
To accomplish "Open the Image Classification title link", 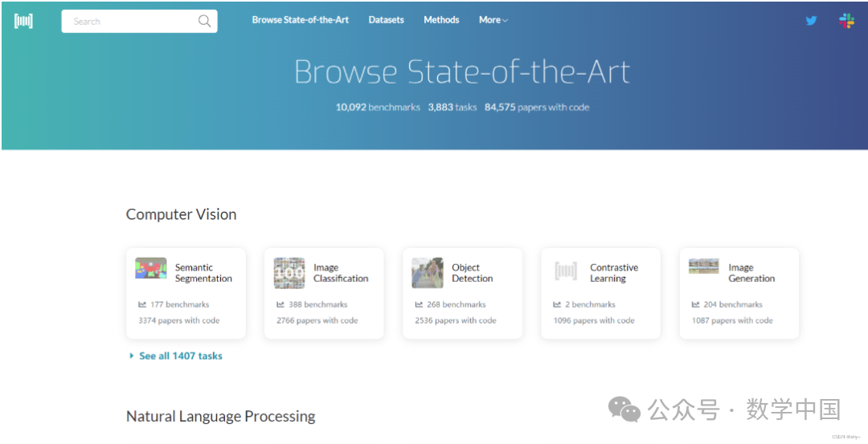I will pyautogui.click(x=341, y=273).
